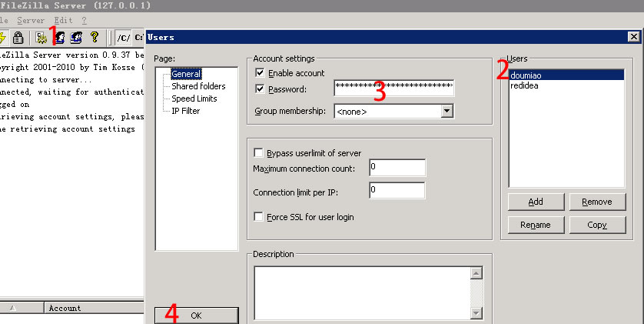
Task: Click the Add user button
Action: [x=536, y=202]
